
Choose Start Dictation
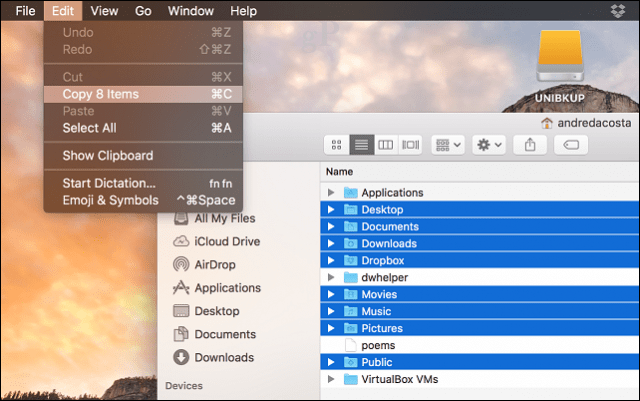143,183
